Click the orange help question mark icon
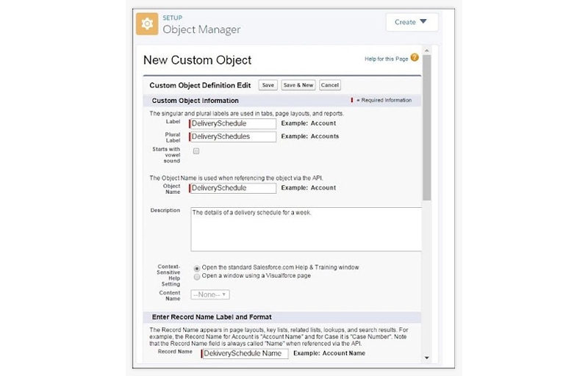The height and width of the screenshot is (376, 588). coord(415,58)
